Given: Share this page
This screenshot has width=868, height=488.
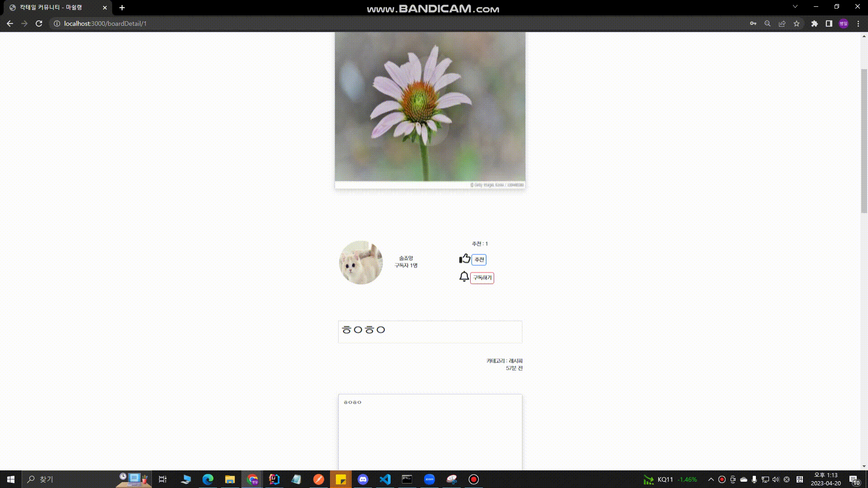Looking at the screenshot, I should click(x=782, y=23).
